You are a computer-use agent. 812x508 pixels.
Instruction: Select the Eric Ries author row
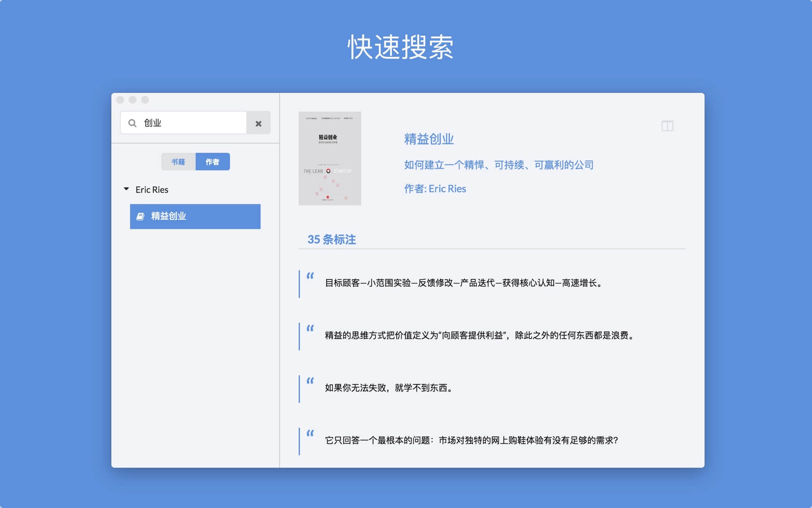click(152, 190)
